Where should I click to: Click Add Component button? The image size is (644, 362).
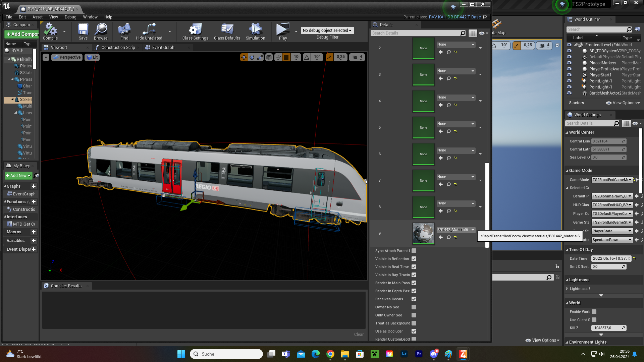pyautogui.click(x=22, y=34)
